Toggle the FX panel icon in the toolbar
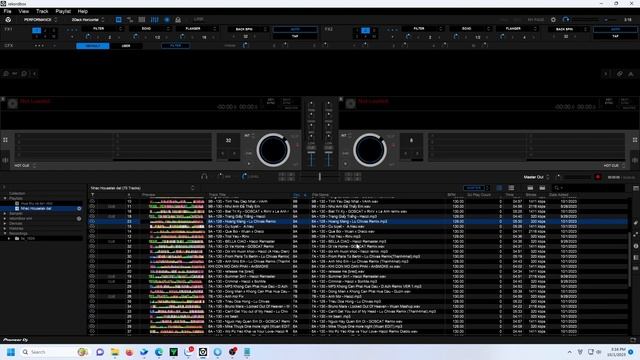The width and height of the screenshot is (640, 360). coord(118,20)
